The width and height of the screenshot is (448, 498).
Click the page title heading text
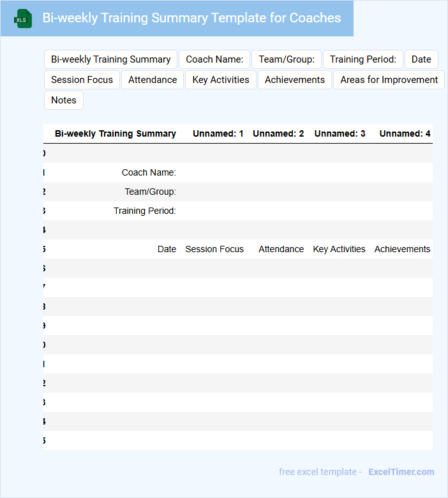tap(191, 18)
